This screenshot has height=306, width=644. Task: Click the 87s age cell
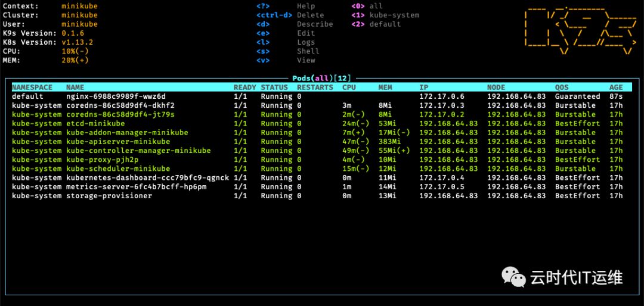[616, 96]
